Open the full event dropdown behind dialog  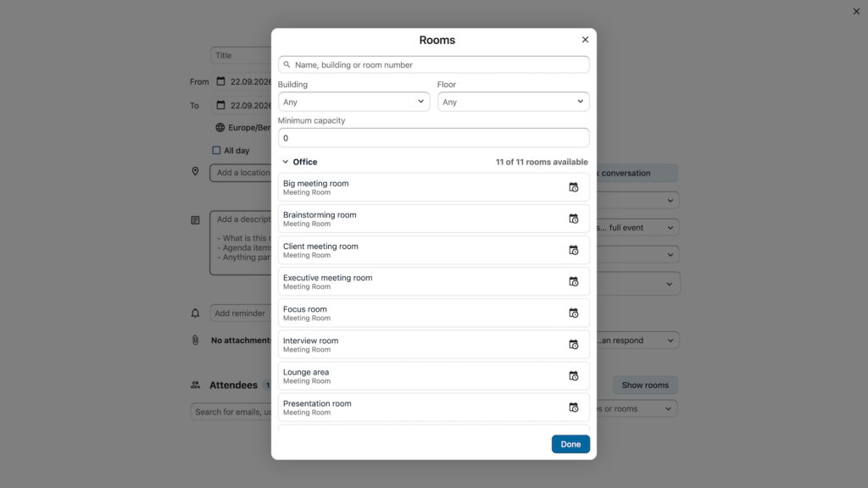coord(637,227)
